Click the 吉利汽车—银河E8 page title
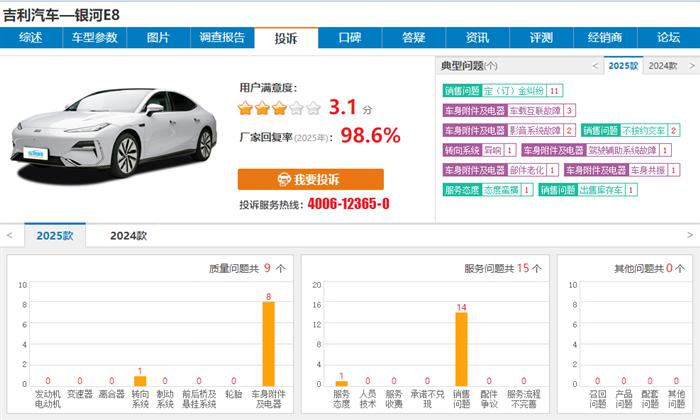The width and height of the screenshot is (700, 420). coord(62,15)
